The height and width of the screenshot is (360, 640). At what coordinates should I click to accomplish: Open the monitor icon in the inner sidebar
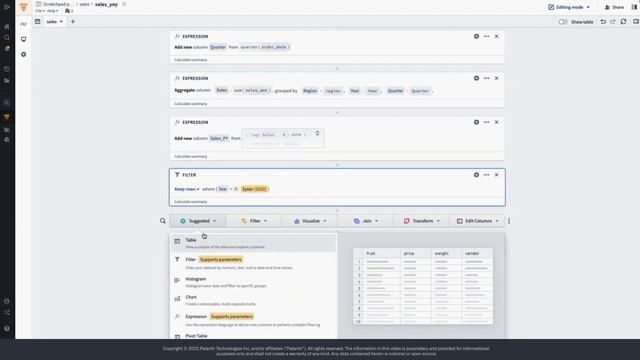[24, 39]
